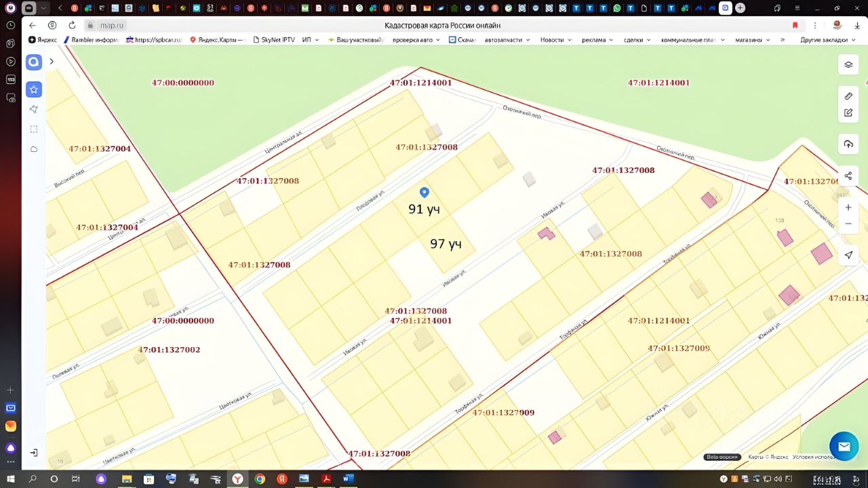Open Task View on taskbar

click(x=76, y=479)
